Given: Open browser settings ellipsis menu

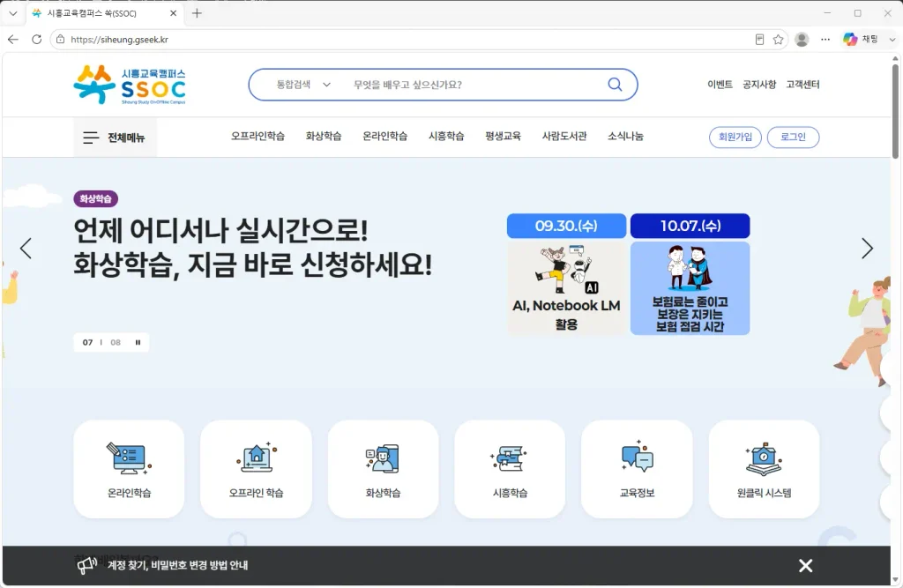Looking at the screenshot, I should tap(825, 39).
